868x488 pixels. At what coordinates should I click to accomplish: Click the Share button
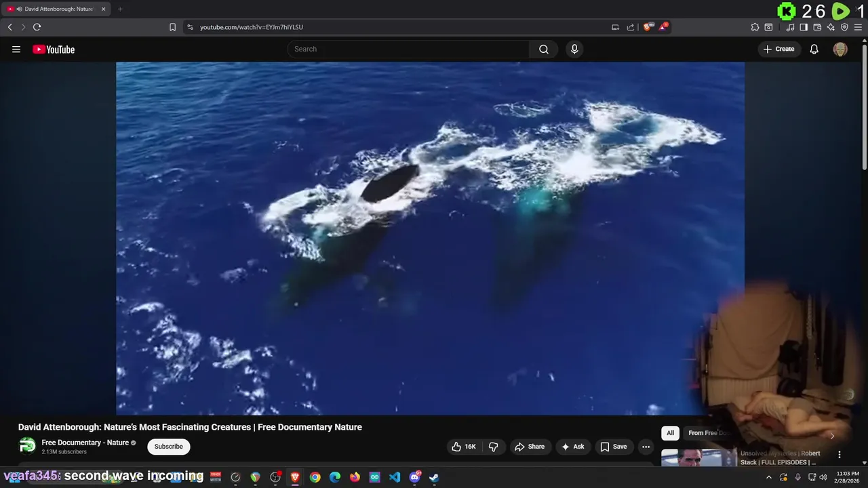[x=529, y=447]
